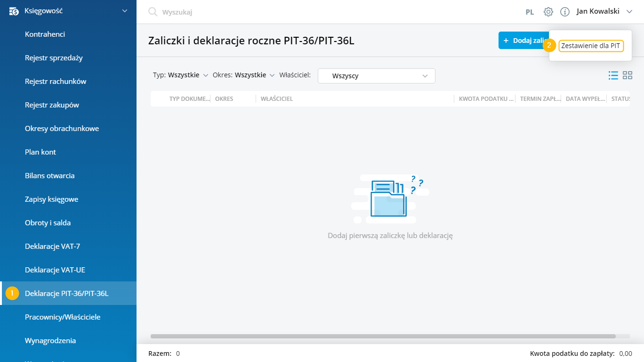The image size is (644, 362).
Task: Change the PL language selector
Action: (x=530, y=12)
